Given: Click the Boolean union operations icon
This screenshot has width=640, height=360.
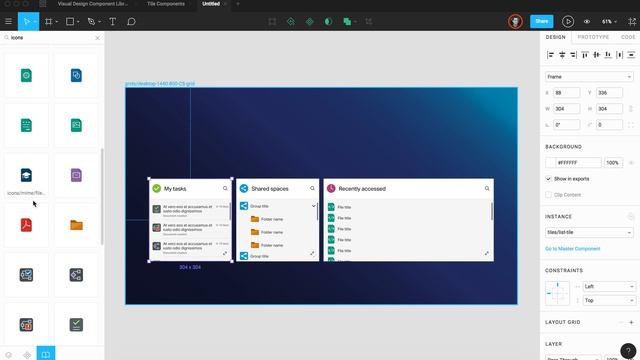Looking at the screenshot, I should (347, 22).
